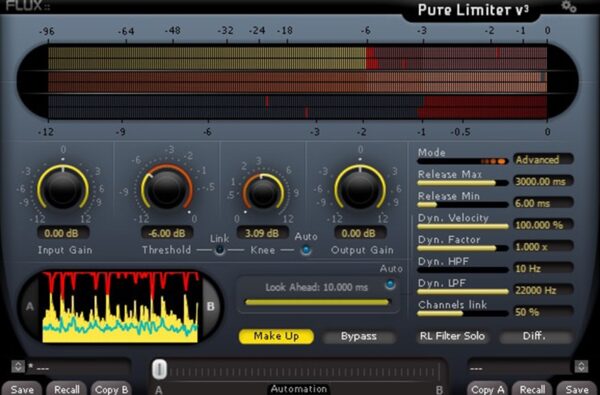
Task: Select preset slot B beside the graph
Action: (x=210, y=307)
